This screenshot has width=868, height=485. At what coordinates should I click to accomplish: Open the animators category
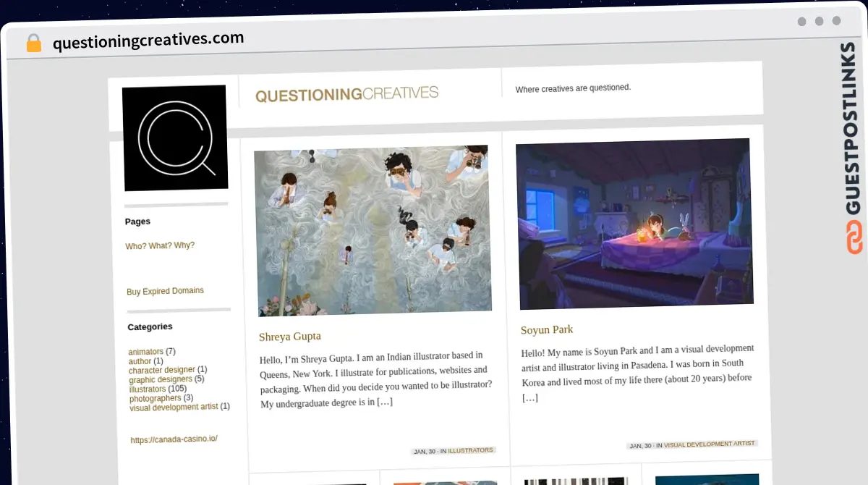click(146, 352)
